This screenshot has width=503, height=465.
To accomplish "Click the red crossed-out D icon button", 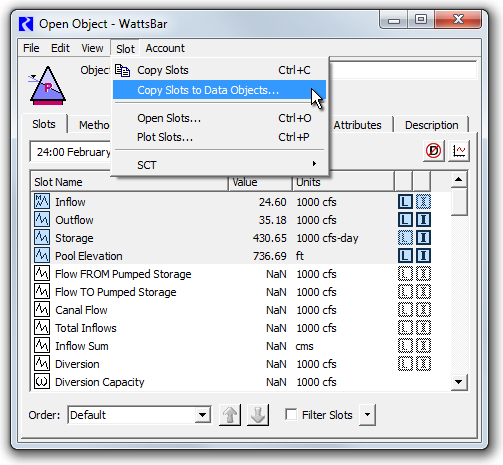I will pyautogui.click(x=433, y=151).
